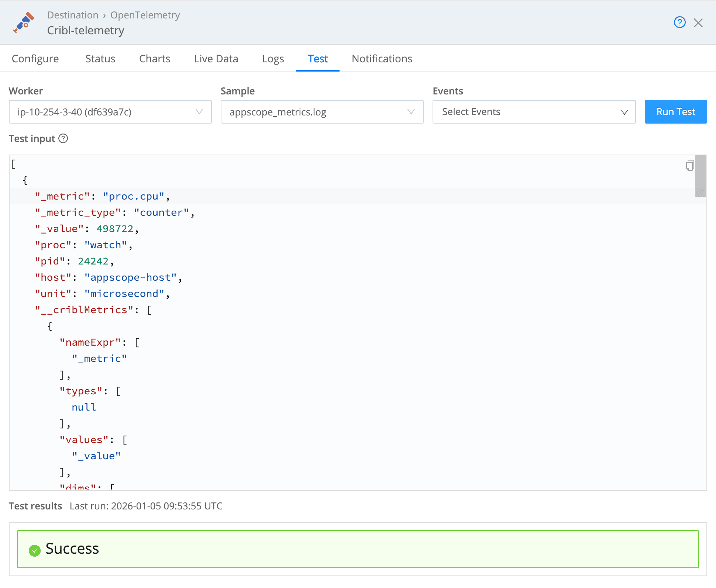Image resolution: width=716 pixels, height=588 pixels.
Task: Click the Test input help tooltip icon
Action: coord(63,138)
